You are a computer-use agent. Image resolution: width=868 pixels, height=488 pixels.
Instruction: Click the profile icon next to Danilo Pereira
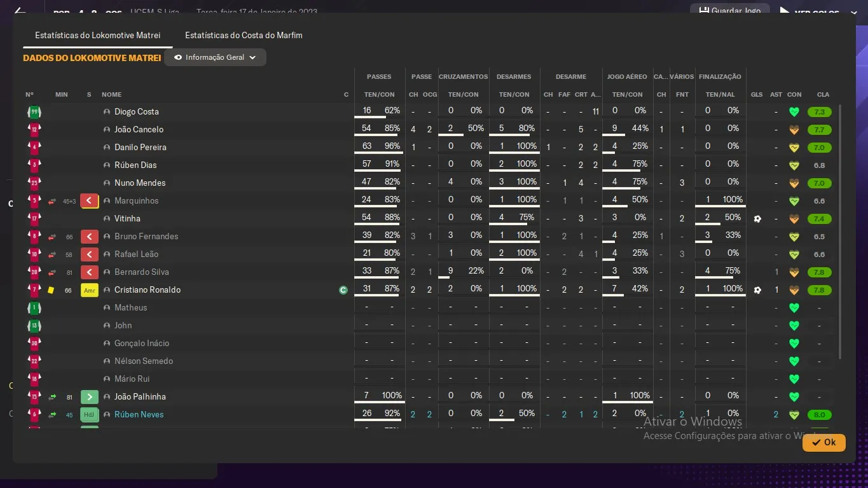coord(107,148)
